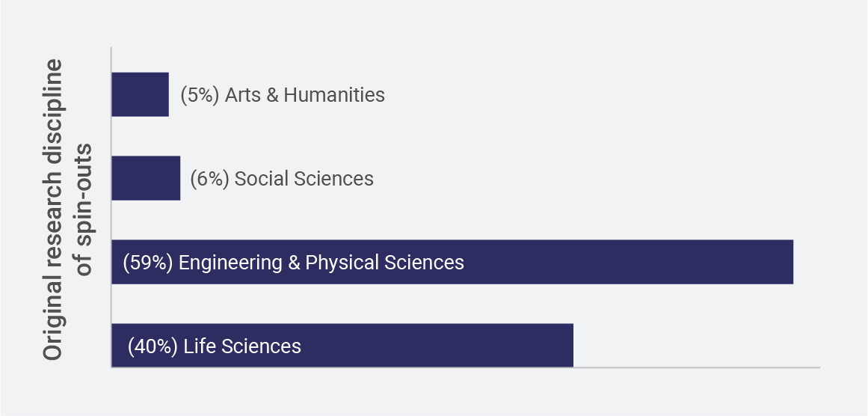
Task: Click the "Social Sciences" label text
Action: pyautogui.click(x=304, y=179)
